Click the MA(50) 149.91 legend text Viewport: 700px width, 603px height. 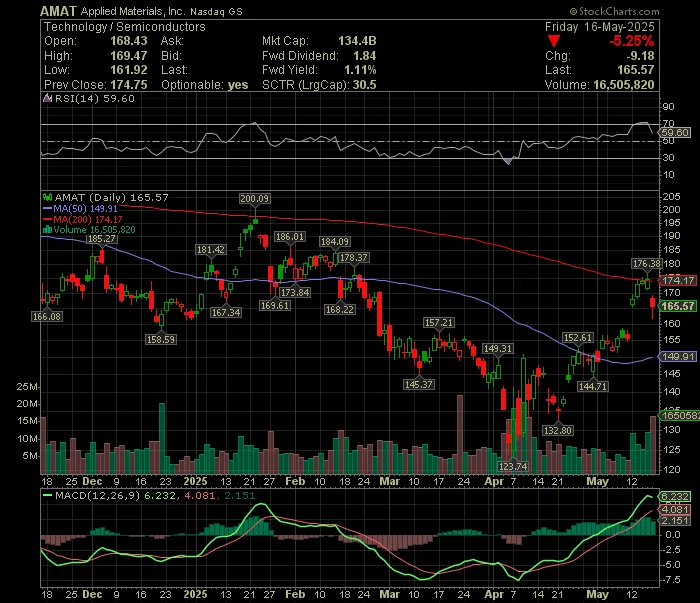tap(85, 208)
